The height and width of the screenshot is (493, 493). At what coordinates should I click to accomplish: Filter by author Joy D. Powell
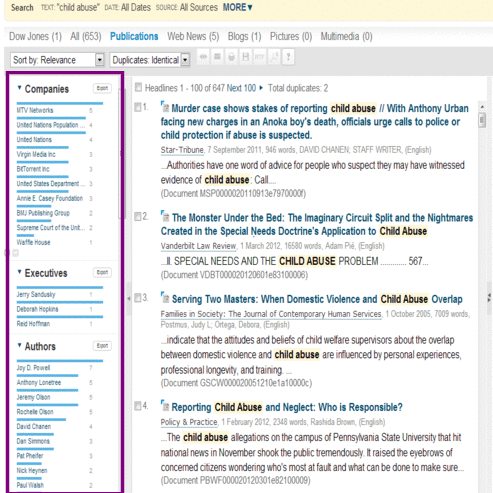click(33, 368)
